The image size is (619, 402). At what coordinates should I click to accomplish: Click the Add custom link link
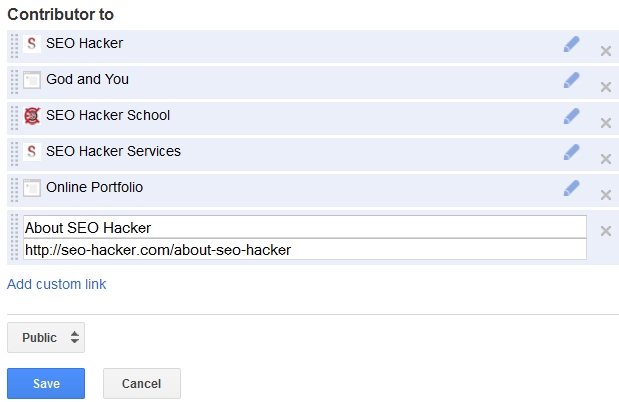pos(57,284)
